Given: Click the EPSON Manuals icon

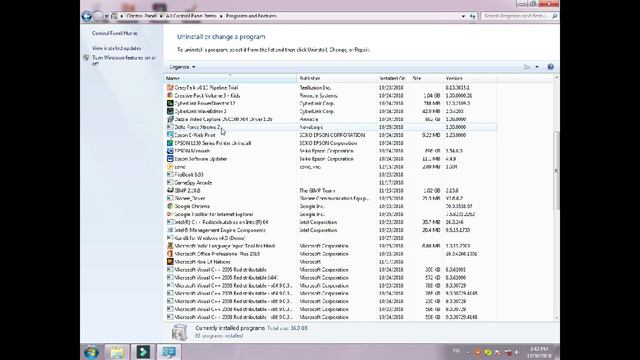Looking at the screenshot, I should coord(170,151).
